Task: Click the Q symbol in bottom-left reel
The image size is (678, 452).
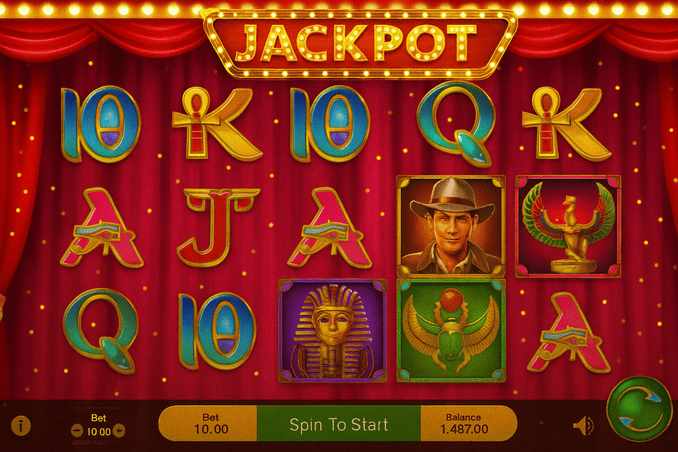Action: [x=101, y=330]
